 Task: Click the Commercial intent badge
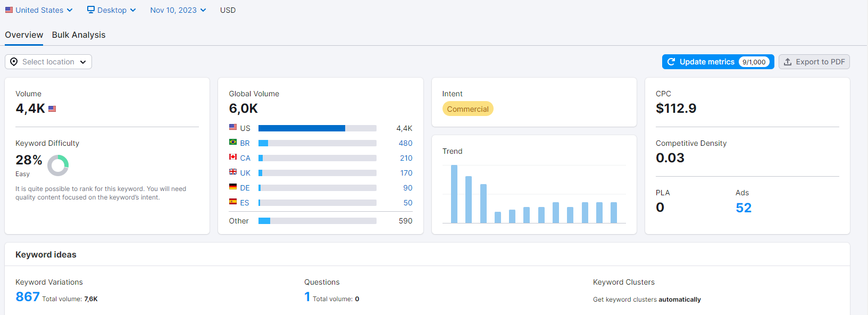point(468,109)
